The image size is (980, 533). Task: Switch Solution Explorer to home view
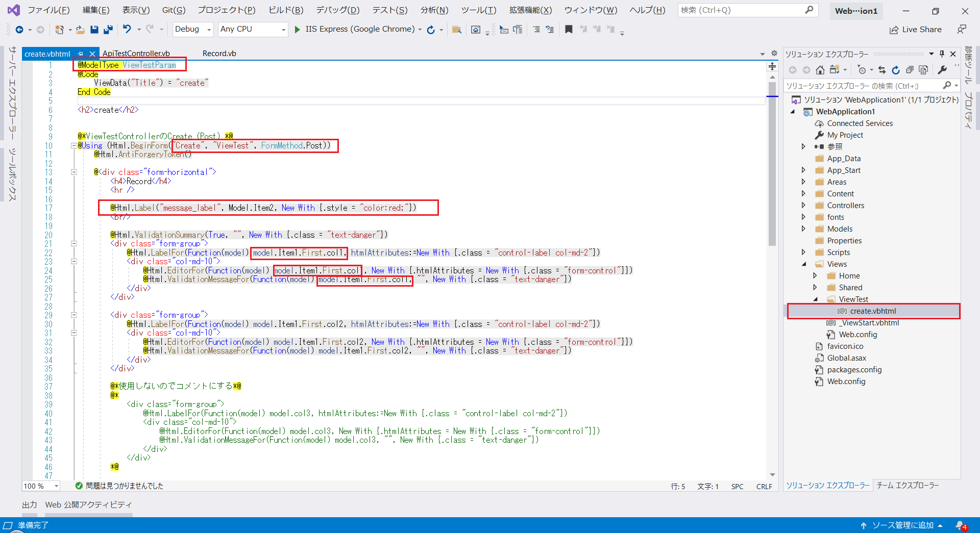(820, 70)
